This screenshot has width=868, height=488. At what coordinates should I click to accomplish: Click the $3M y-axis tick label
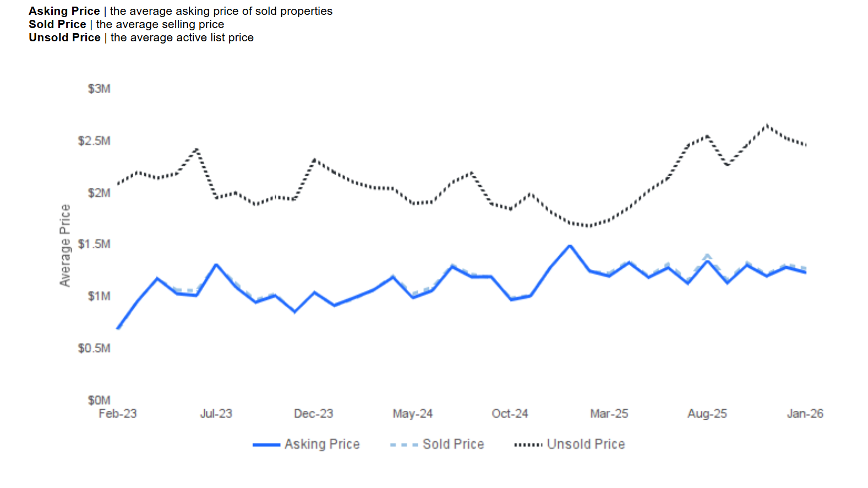coord(99,89)
